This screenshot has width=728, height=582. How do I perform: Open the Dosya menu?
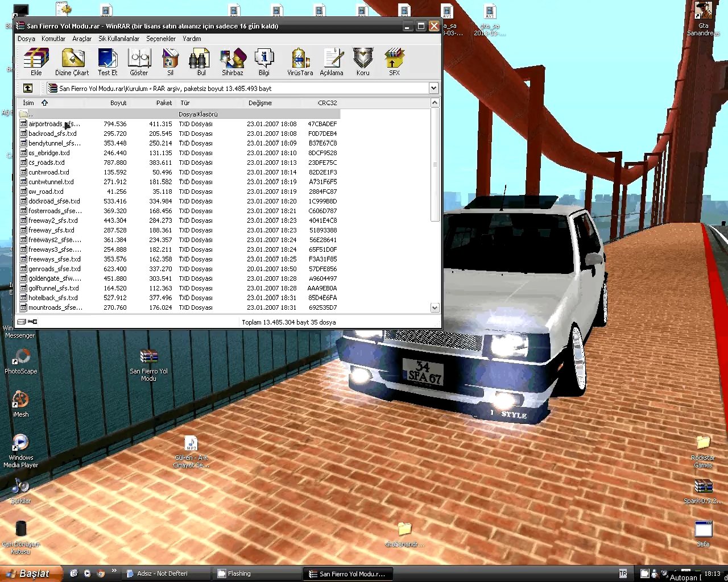tap(26, 39)
